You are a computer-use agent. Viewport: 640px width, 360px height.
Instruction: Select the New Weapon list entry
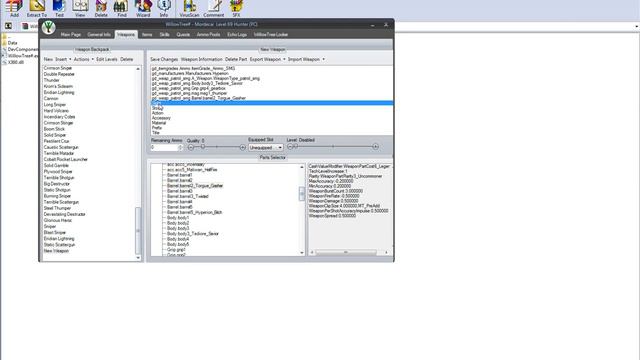pos(56,251)
